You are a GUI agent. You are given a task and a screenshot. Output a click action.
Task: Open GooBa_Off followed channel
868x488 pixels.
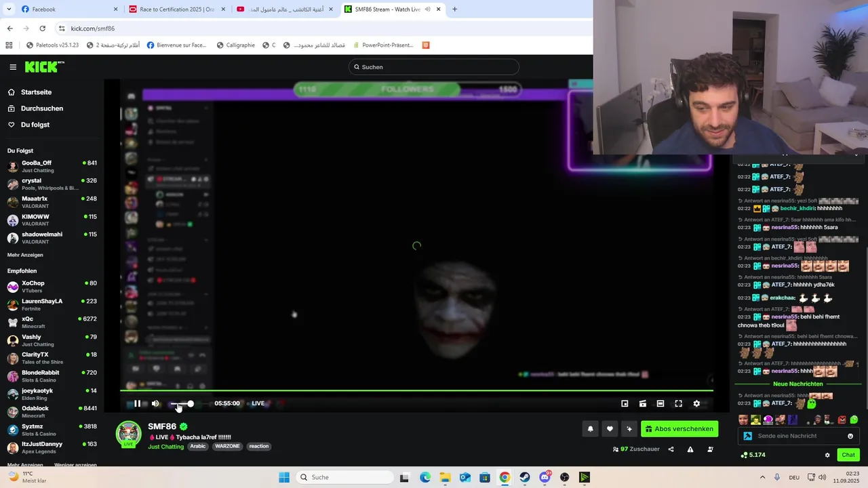point(52,166)
